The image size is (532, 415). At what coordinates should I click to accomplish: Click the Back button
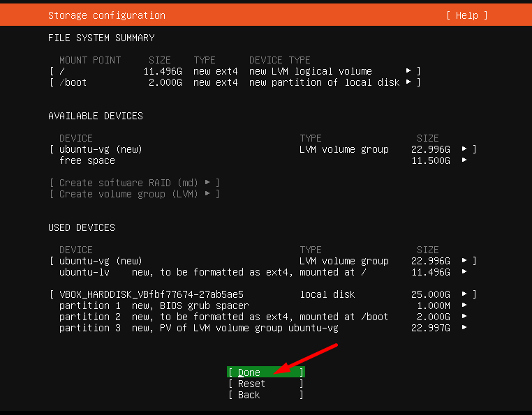click(266, 395)
